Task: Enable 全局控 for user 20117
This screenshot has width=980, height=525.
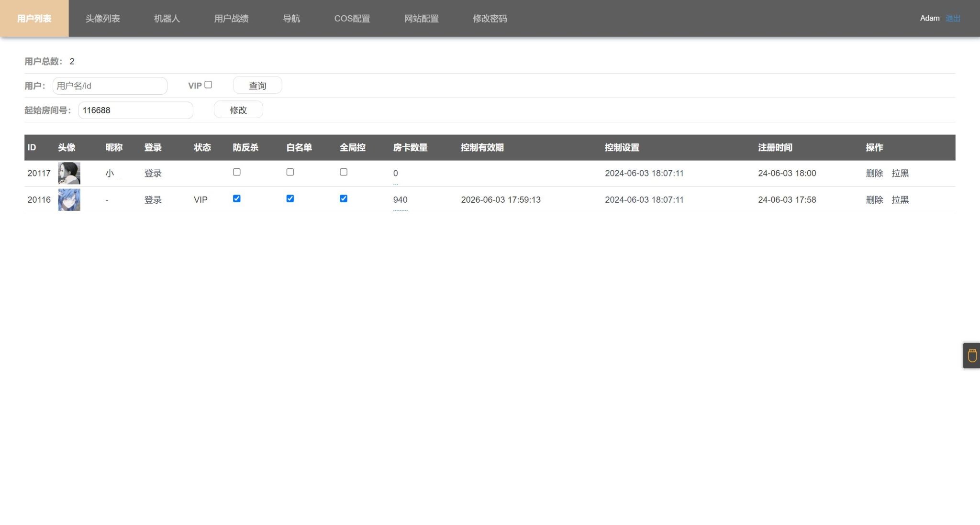Action: coord(344,172)
